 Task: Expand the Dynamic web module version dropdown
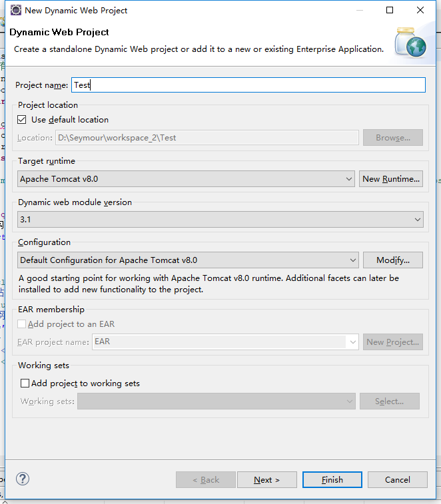[220, 220]
